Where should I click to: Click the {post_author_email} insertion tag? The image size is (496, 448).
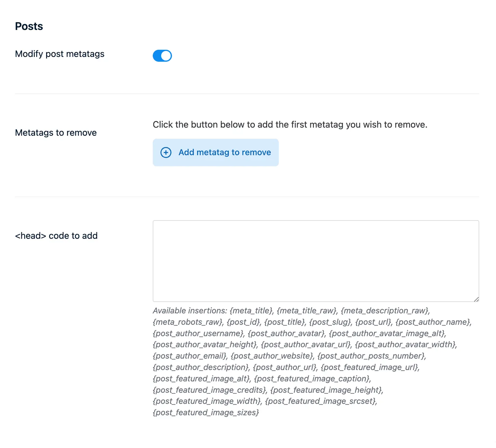(x=190, y=356)
